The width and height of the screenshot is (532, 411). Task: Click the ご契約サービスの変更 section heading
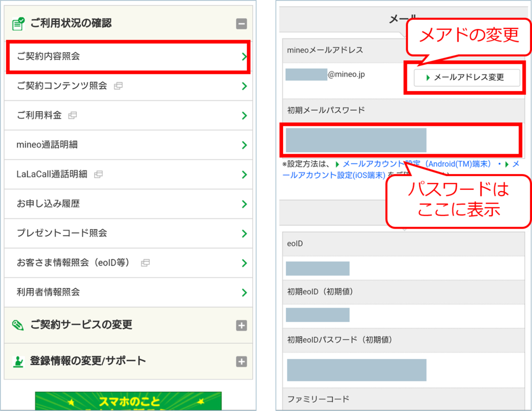(81, 325)
